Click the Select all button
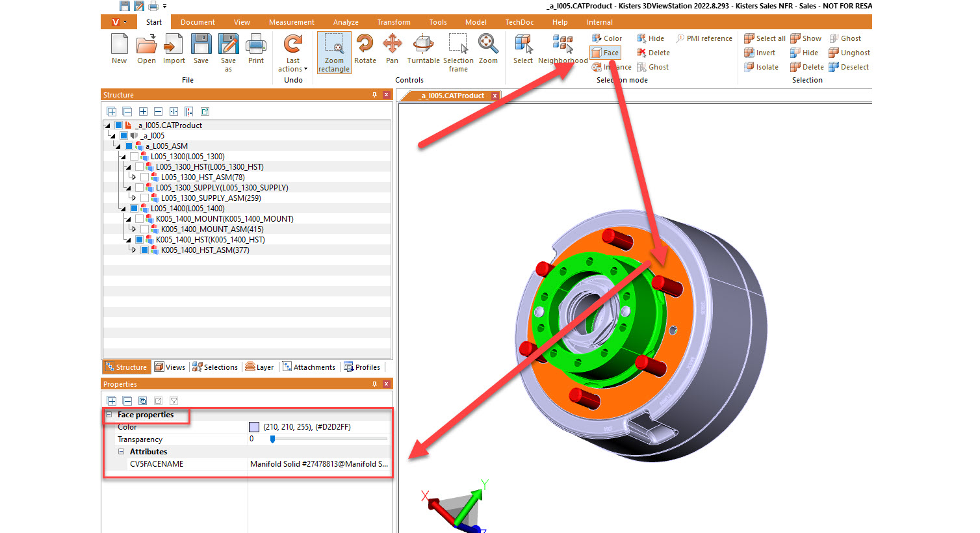Screen dimensions: 980x533 click(765, 38)
